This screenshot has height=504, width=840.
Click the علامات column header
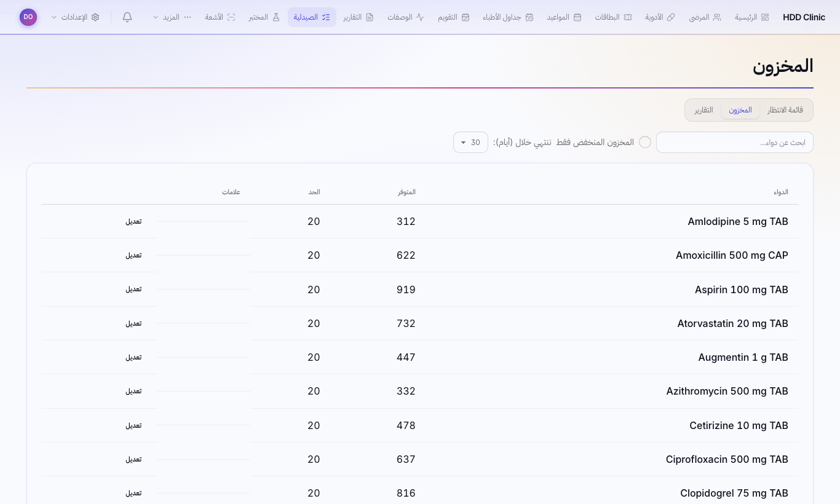[231, 192]
